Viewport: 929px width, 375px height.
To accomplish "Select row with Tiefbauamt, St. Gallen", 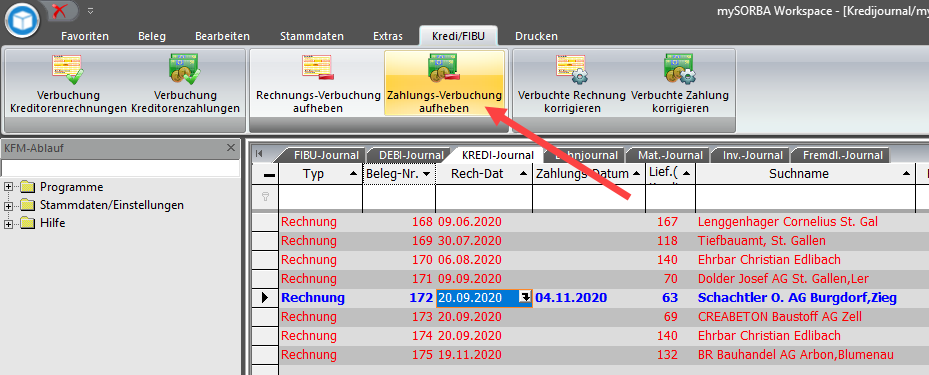I will pyautogui.click(x=761, y=241).
